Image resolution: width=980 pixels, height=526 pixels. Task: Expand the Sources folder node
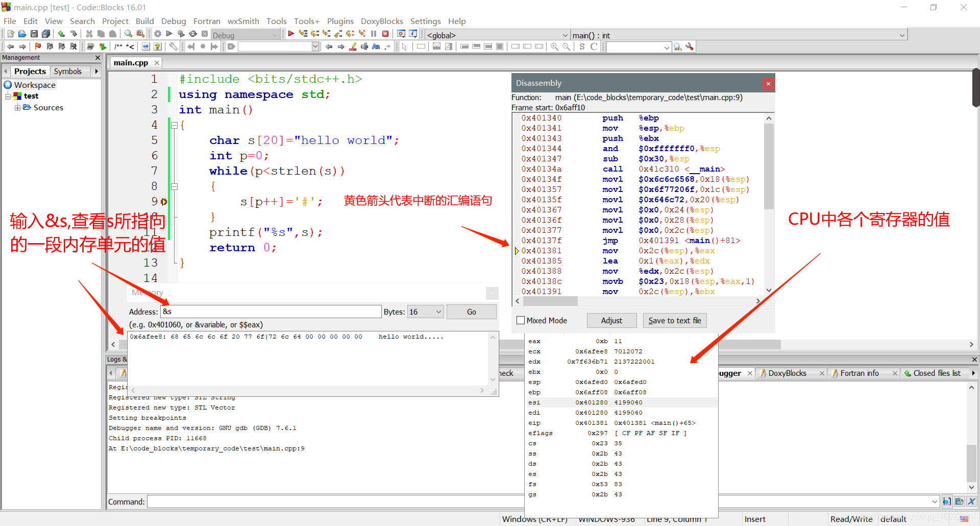[x=18, y=108]
